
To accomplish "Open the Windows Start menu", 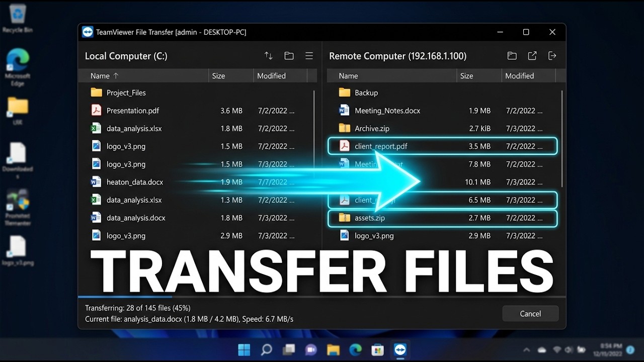I will point(244,349).
